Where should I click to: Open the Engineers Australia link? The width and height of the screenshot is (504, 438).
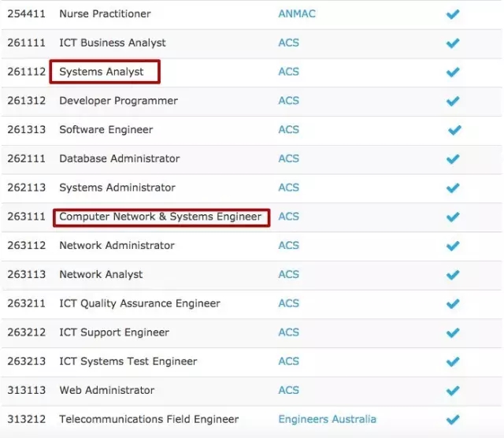coord(327,419)
